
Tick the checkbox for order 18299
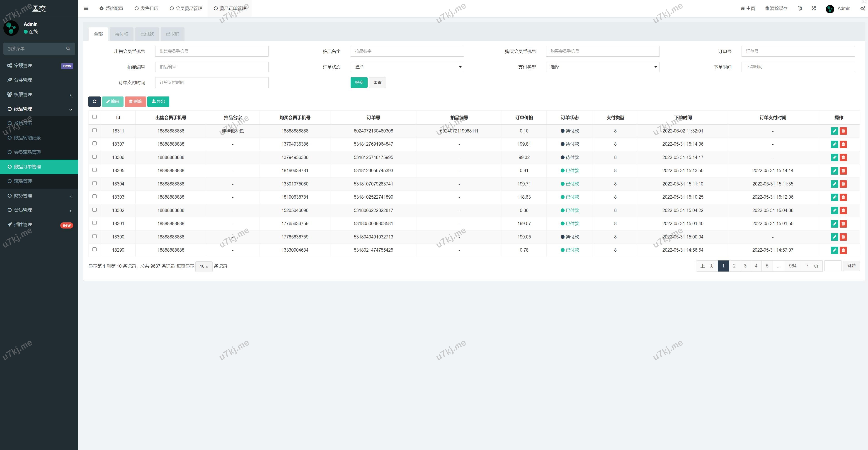[x=94, y=250]
